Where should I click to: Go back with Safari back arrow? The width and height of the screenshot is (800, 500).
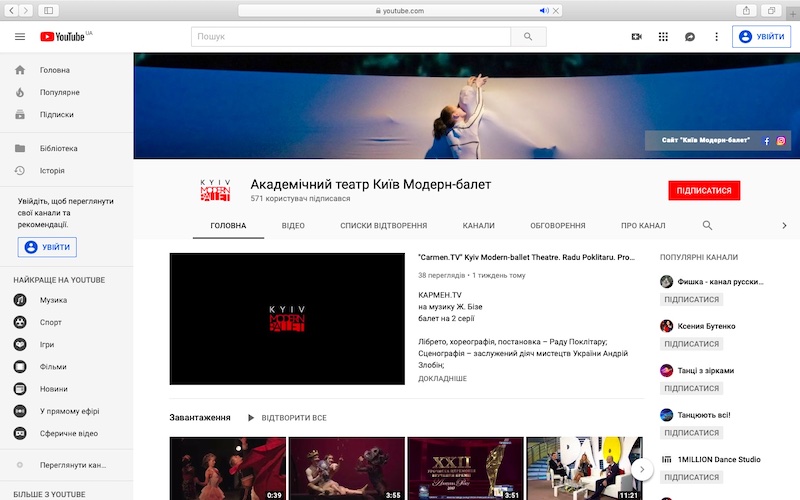click(x=11, y=10)
